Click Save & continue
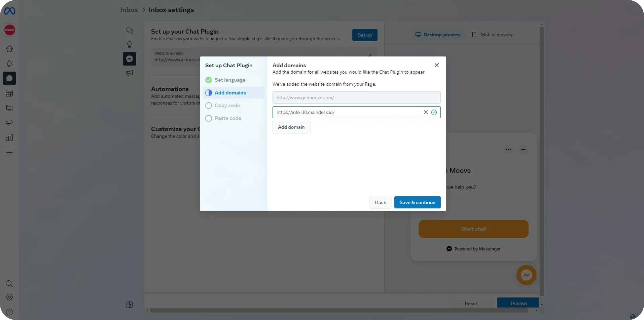Screen dimensions: 644x320 pos(417,202)
